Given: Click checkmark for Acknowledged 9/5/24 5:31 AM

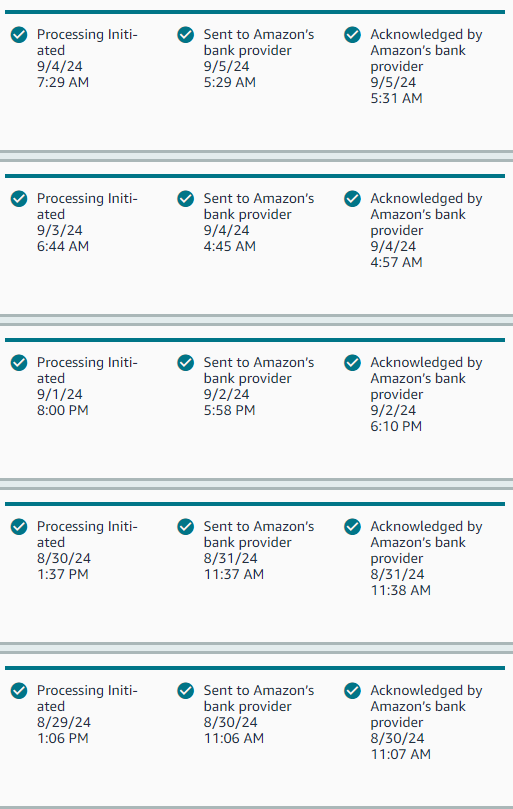Looking at the screenshot, I should click(x=352, y=35).
